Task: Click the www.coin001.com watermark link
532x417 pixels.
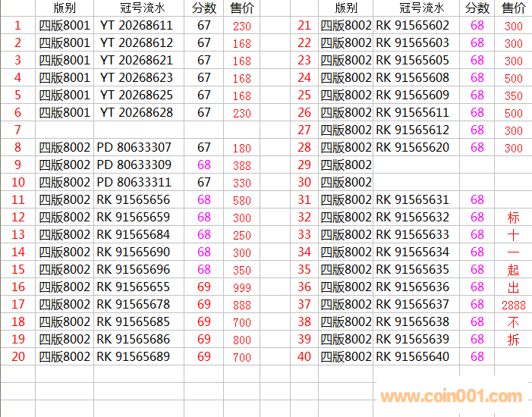Action: (x=451, y=396)
